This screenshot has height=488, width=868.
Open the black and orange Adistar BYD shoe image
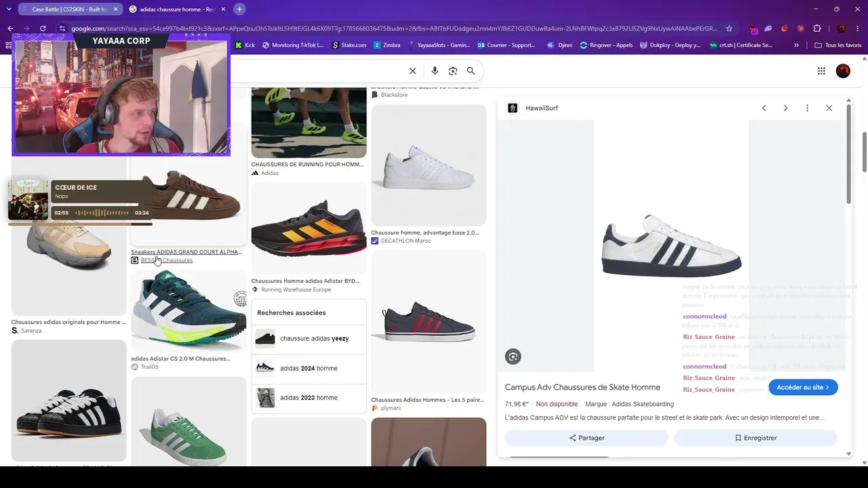pyautogui.click(x=309, y=229)
